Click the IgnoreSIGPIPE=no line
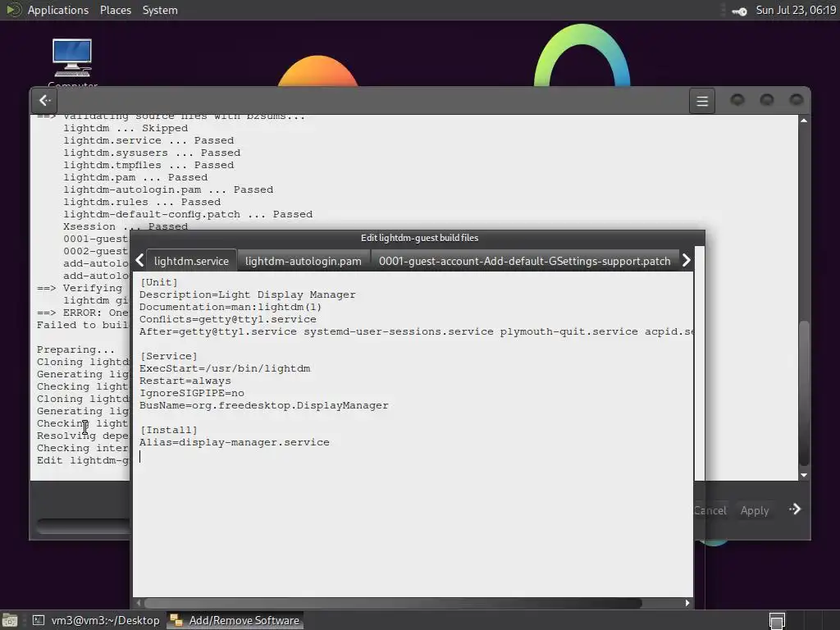Viewport: 840px width, 630px height. pyautogui.click(x=192, y=393)
